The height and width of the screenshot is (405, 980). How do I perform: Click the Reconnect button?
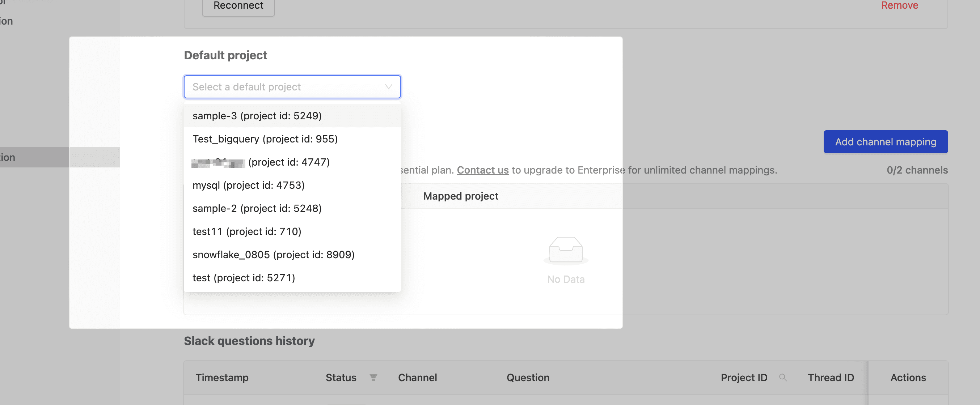(x=238, y=5)
